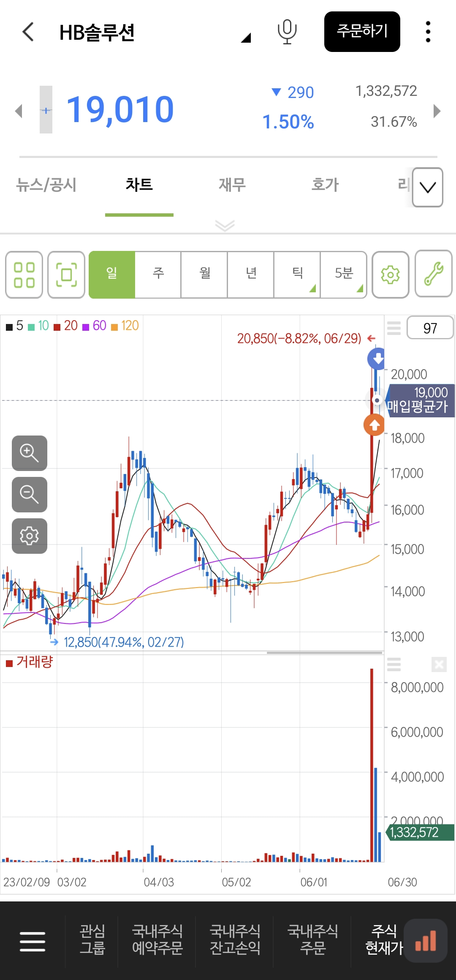Viewport: 456px width, 980px height.
Task: Tap the 31.67% value in header
Action: coord(394,122)
